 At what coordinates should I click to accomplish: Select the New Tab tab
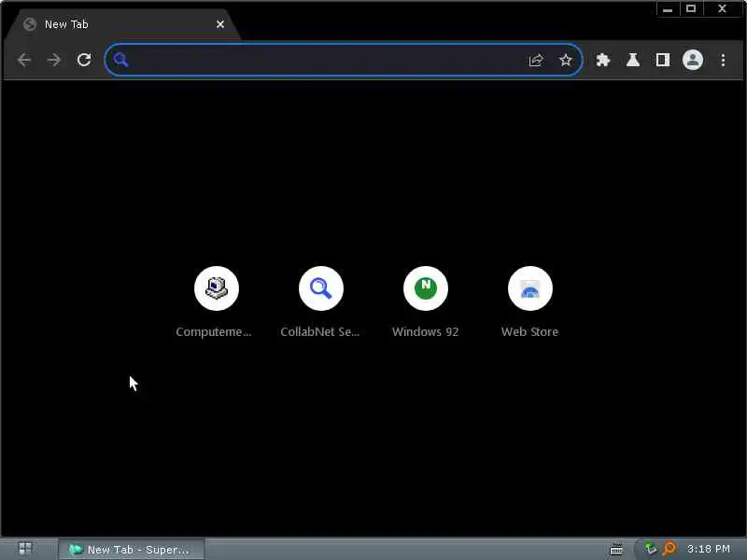[x=121, y=24]
